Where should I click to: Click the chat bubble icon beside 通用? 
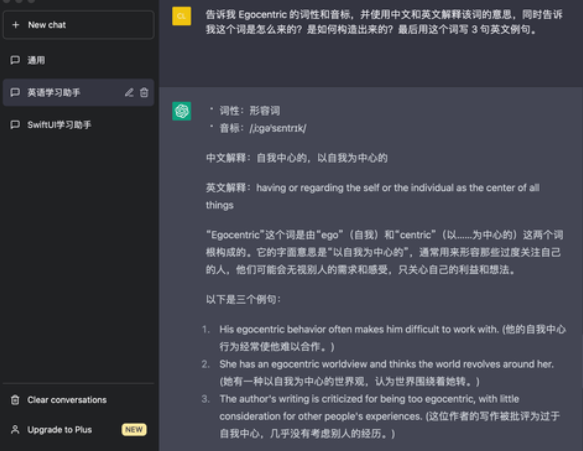(15, 60)
